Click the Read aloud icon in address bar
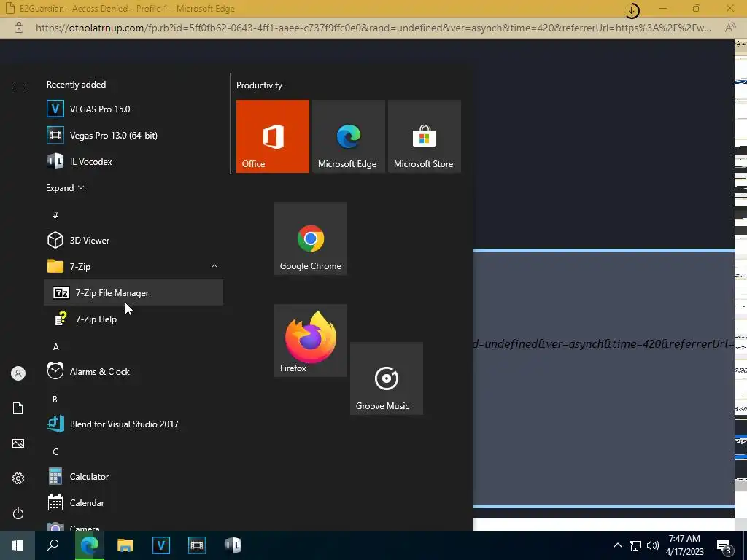This screenshot has height=560, width=747. (729, 28)
